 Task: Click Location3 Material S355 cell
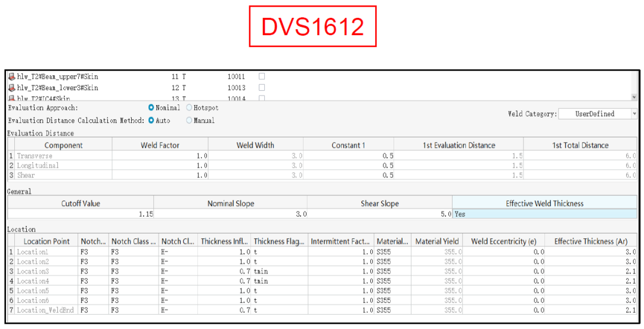[392, 271]
